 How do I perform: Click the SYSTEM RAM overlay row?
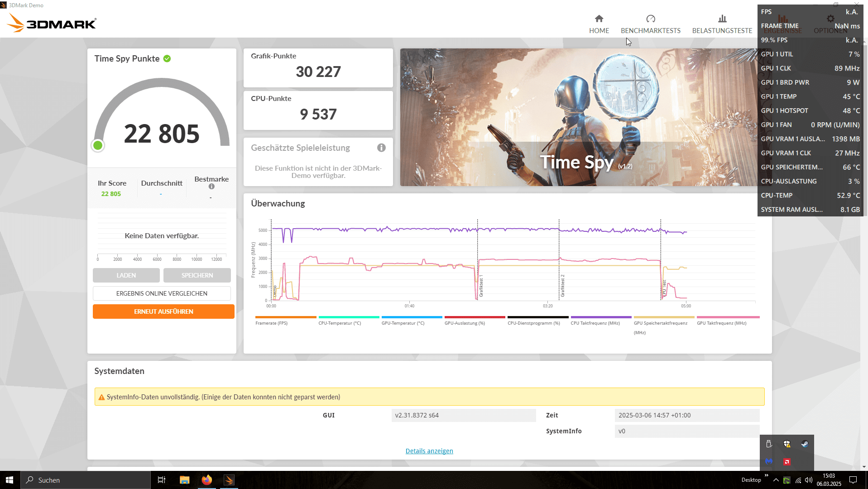[x=810, y=209]
